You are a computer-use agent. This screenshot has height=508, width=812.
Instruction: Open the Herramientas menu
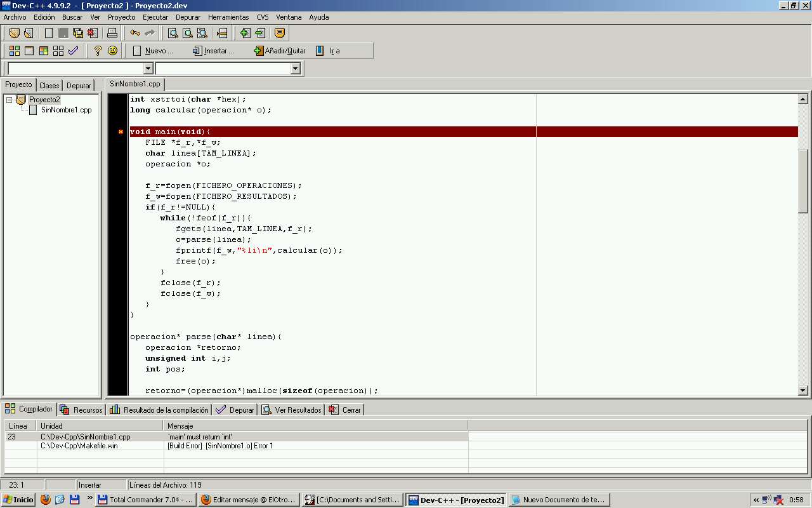point(228,17)
